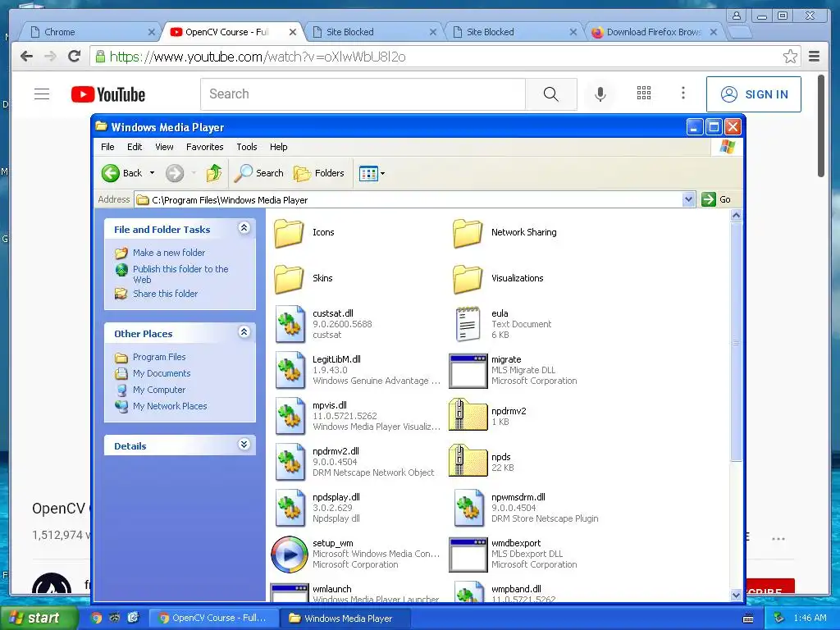
Task: Expand the Address bar dropdown
Action: pos(688,200)
